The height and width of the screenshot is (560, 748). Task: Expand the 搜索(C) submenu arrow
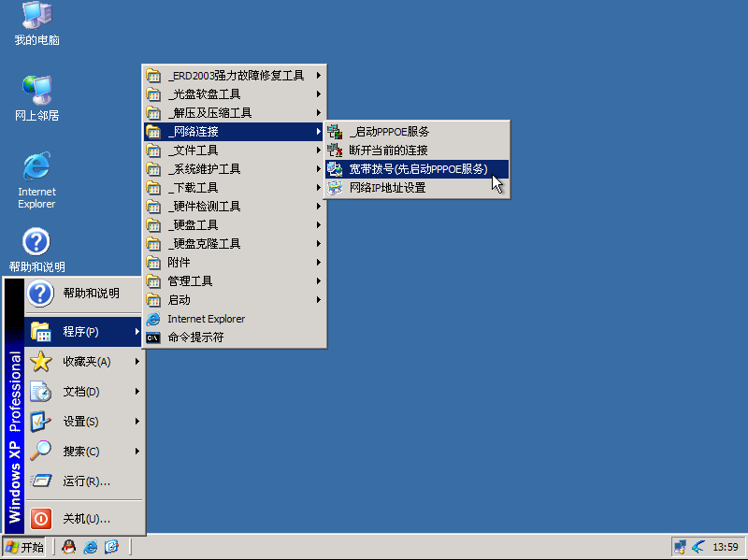click(137, 451)
